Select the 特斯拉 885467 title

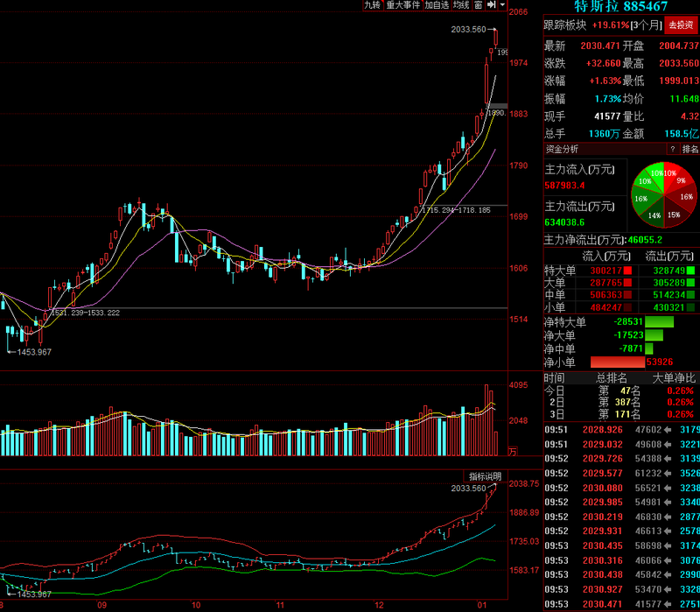click(x=621, y=6)
